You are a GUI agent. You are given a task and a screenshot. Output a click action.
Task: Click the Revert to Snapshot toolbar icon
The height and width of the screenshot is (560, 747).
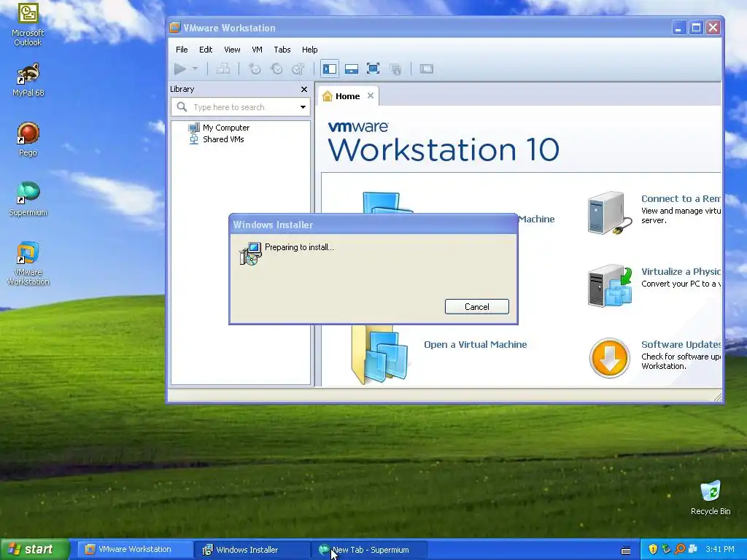(276, 69)
